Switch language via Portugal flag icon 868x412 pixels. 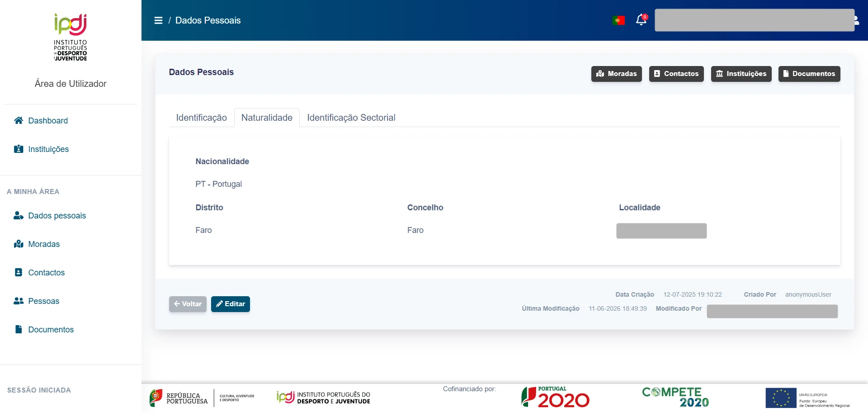pyautogui.click(x=618, y=20)
